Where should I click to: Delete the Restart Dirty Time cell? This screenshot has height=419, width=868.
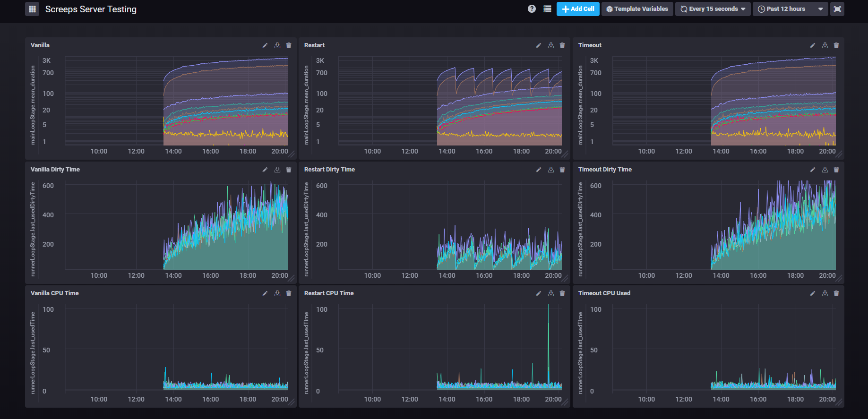coord(562,170)
